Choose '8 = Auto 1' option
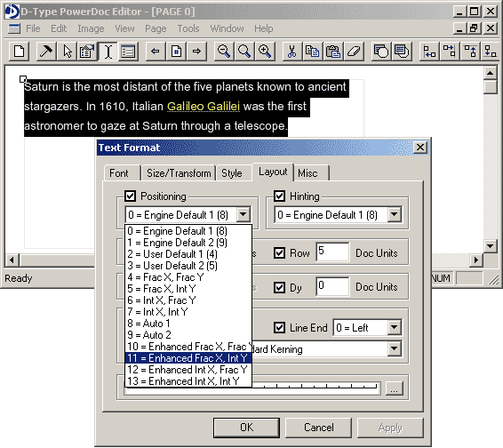Screen dimensions: 503x448 coord(188,324)
